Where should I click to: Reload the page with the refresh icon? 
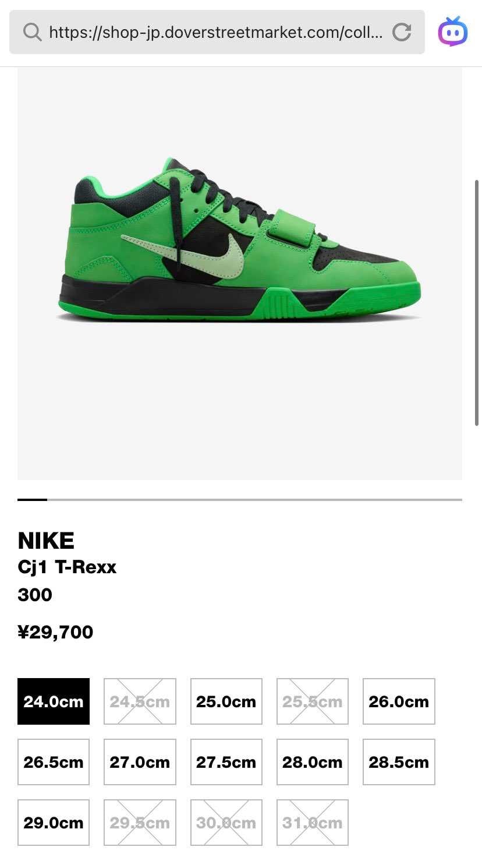coord(402,32)
